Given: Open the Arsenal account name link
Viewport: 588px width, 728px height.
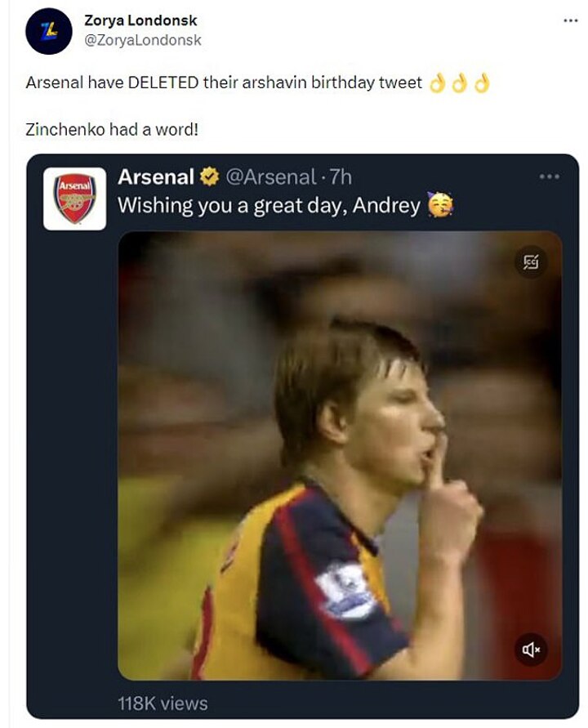Looking at the screenshot, I should click(156, 176).
